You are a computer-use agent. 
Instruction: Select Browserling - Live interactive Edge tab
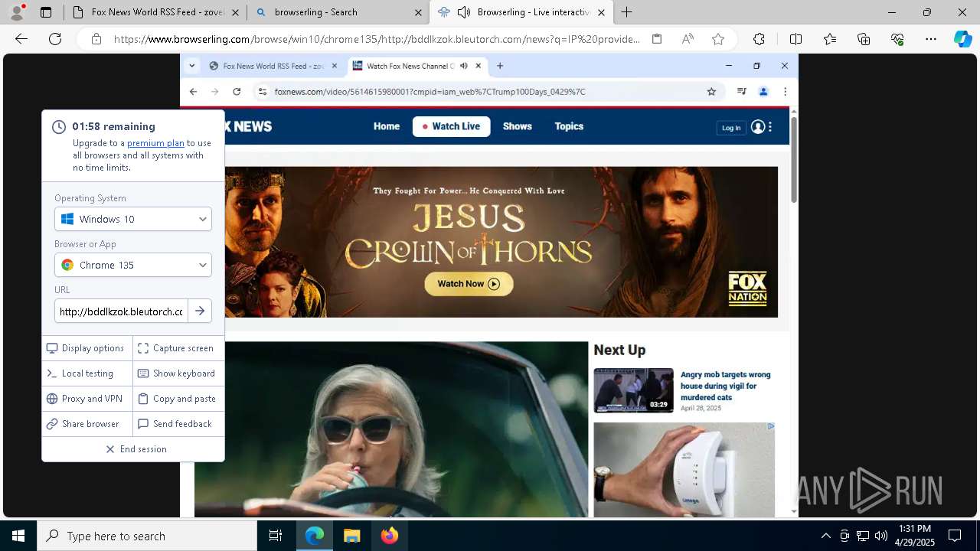coord(522,12)
